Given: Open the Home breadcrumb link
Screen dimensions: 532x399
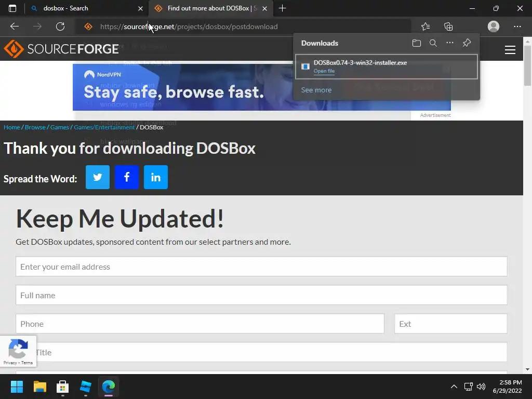Looking at the screenshot, I should [12, 127].
